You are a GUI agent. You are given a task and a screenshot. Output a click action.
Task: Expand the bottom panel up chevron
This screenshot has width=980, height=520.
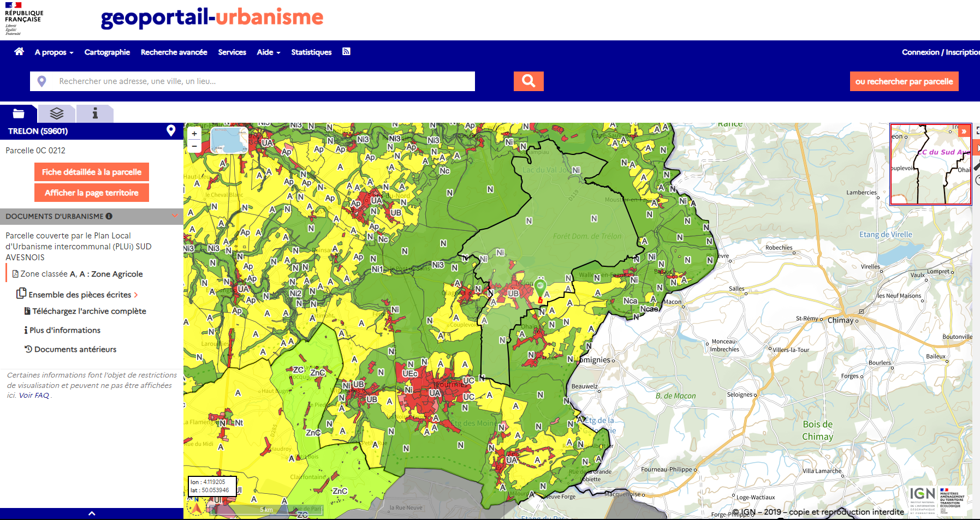pos(92,513)
